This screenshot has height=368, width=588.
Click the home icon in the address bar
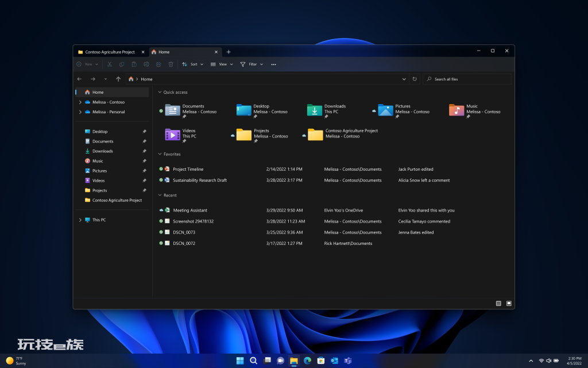click(x=131, y=79)
